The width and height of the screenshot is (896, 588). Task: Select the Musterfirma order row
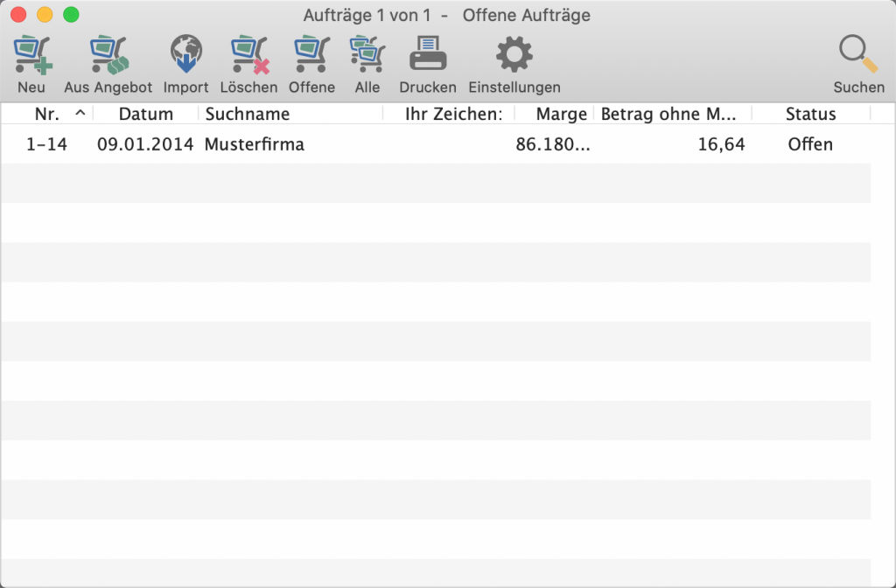point(254,144)
